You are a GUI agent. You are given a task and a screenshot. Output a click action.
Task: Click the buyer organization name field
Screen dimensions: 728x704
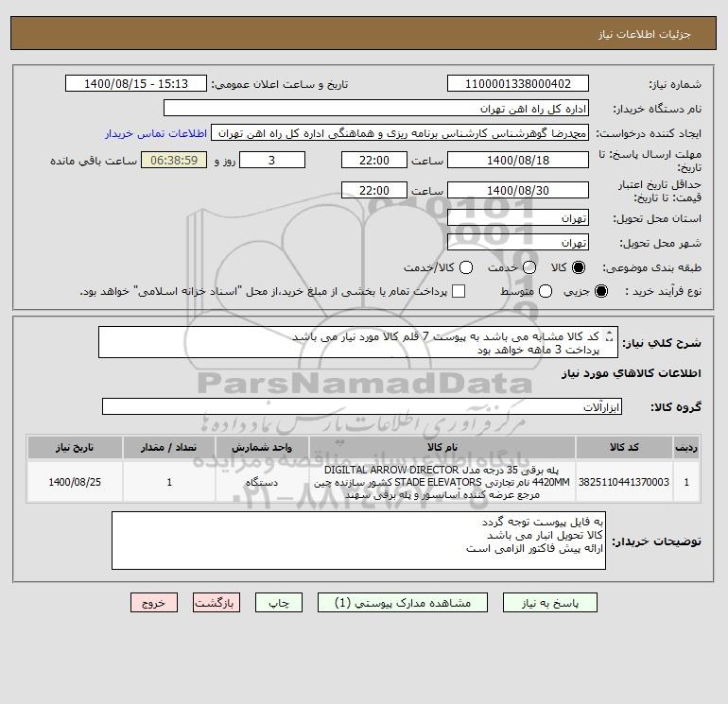(376, 108)
